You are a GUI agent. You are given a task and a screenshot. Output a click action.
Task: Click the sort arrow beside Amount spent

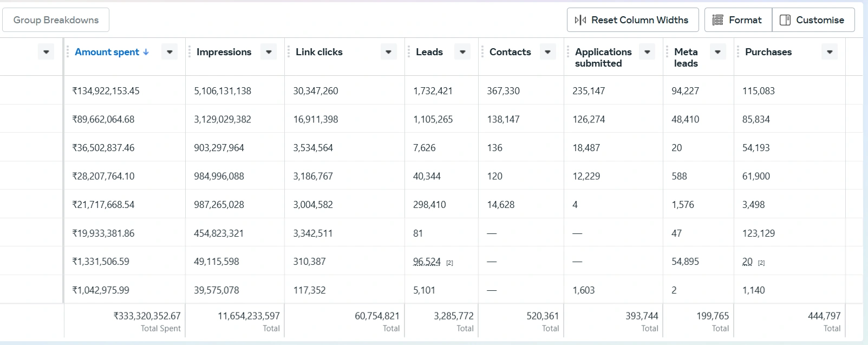146,52
